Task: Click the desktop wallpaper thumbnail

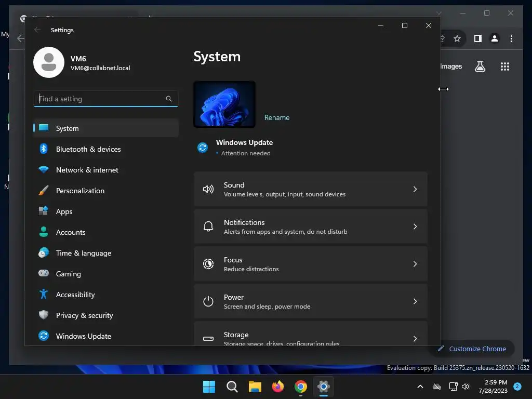Action: click(224, 104)
